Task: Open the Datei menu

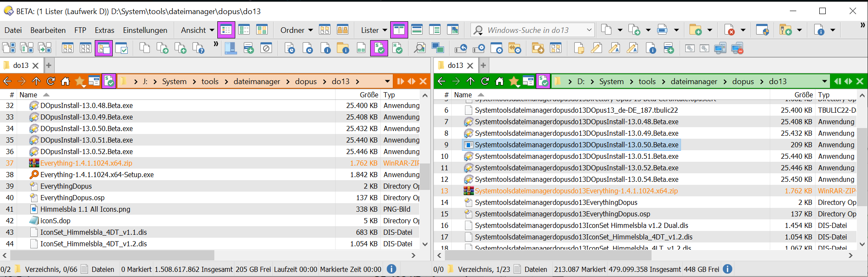Action: (x=13, y=30)
